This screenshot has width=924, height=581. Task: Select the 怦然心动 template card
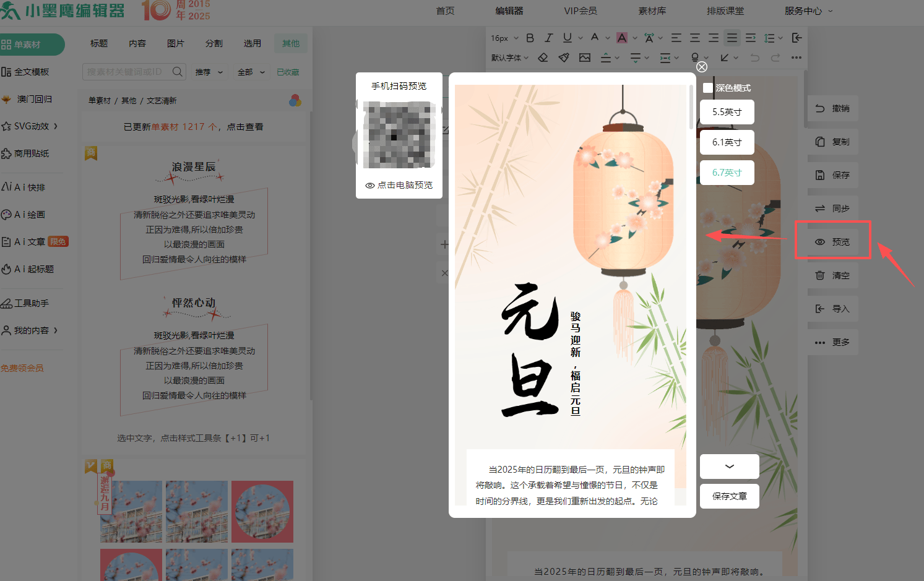click(x=194, y=355)
